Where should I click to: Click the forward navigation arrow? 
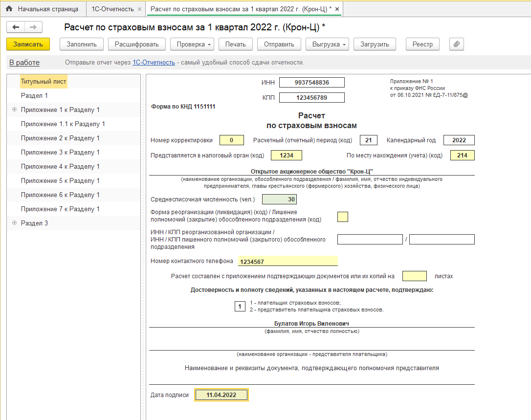[33, 27]
